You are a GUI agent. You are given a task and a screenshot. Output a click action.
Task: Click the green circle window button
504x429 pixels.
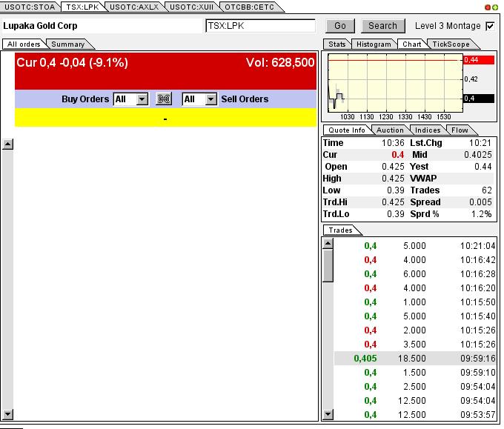pos(494,7)
